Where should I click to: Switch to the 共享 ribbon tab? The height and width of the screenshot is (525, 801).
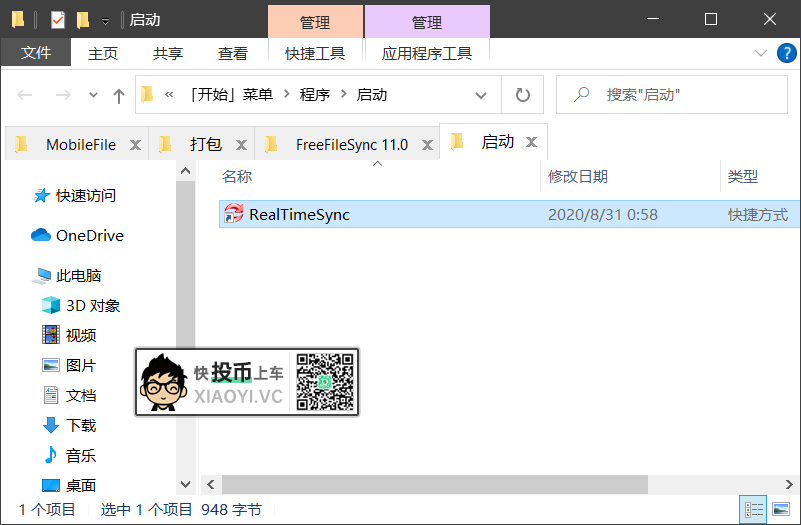[x=168, y=53]
